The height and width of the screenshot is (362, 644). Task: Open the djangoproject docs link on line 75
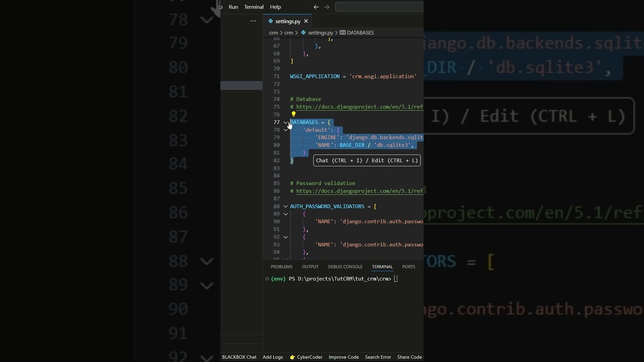(360, 107)
